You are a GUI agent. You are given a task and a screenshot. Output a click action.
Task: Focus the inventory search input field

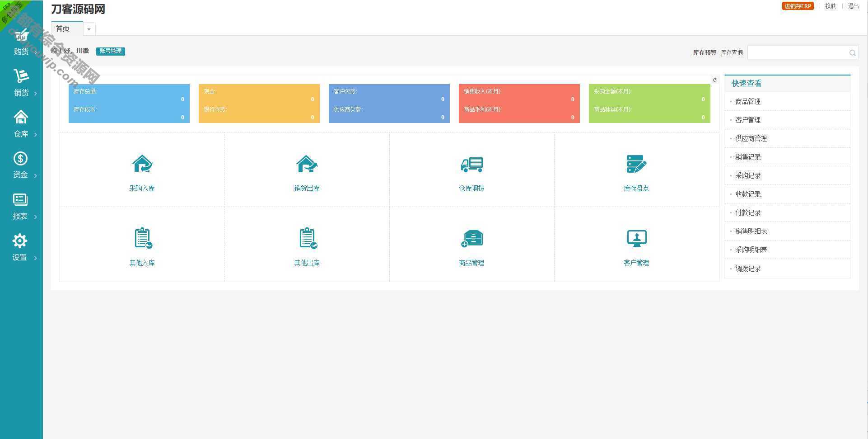803,52
